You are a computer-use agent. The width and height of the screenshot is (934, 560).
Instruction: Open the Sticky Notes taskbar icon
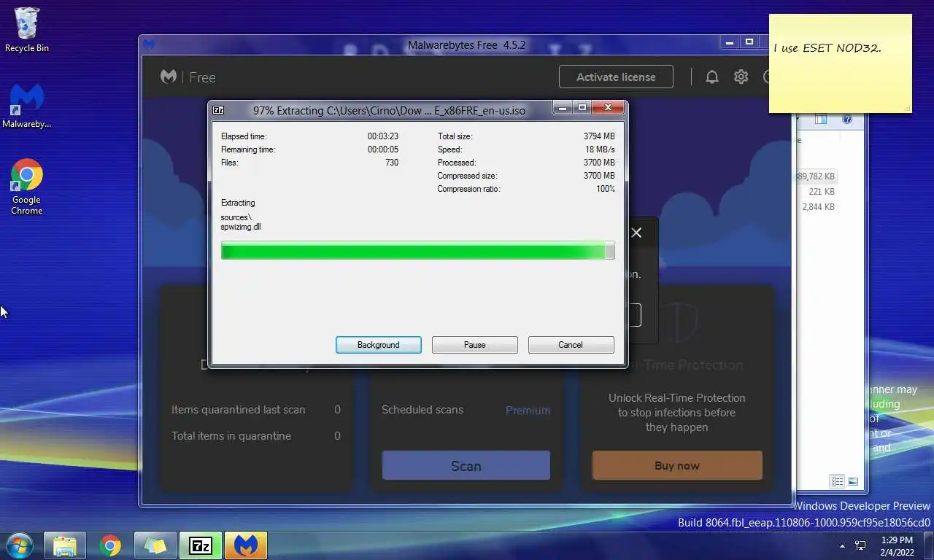click(155, 545)
